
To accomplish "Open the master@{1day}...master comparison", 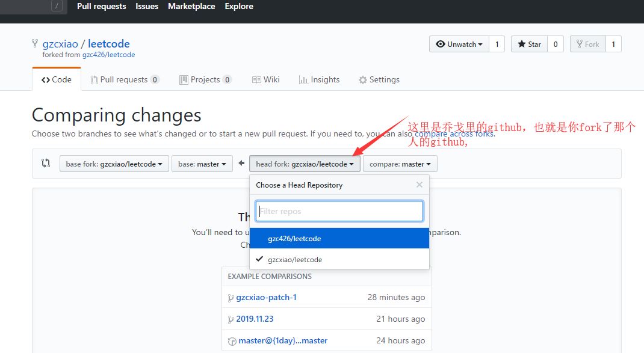I will (x=283, y=341).
